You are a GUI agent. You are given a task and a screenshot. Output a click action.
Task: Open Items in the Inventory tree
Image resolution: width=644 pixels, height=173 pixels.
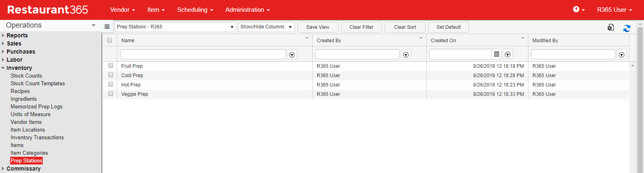pyautogui.click(x=17, y=145)
